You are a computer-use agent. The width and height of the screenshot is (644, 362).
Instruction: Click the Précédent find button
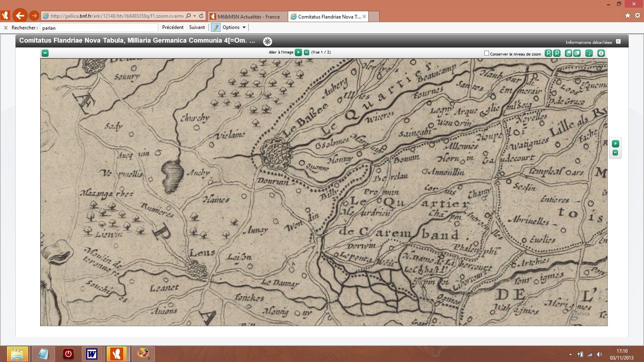click(173, 27)
